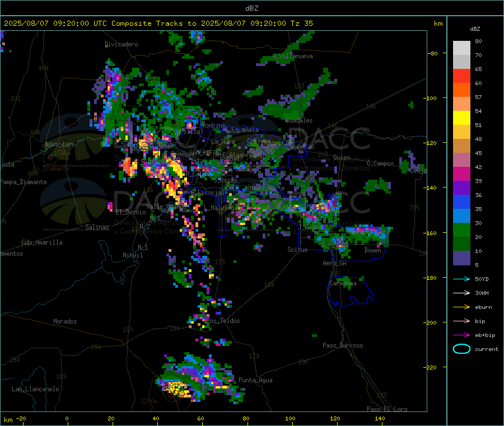Click the 140 tick on the bottom axis

pos(380,418)
